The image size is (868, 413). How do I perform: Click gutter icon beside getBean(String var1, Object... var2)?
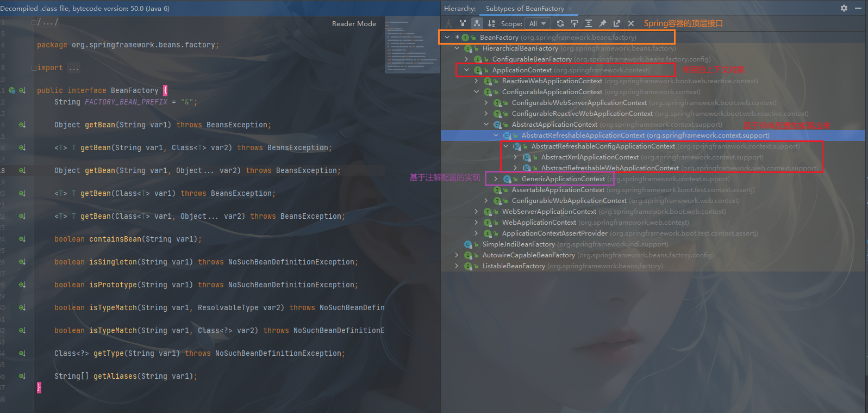(22, 170)
